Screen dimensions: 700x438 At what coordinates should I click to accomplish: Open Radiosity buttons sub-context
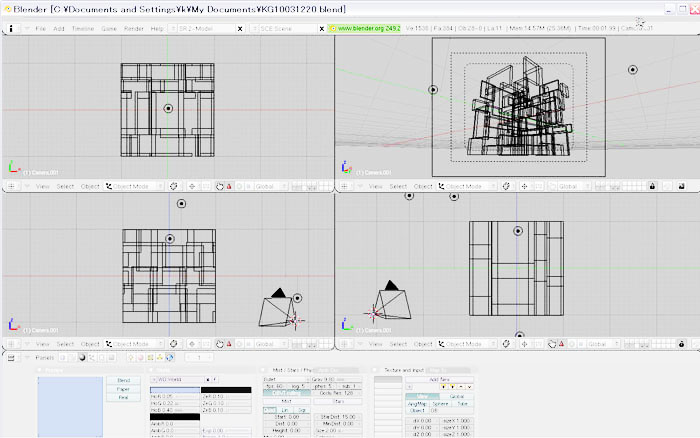pos(160,358)
